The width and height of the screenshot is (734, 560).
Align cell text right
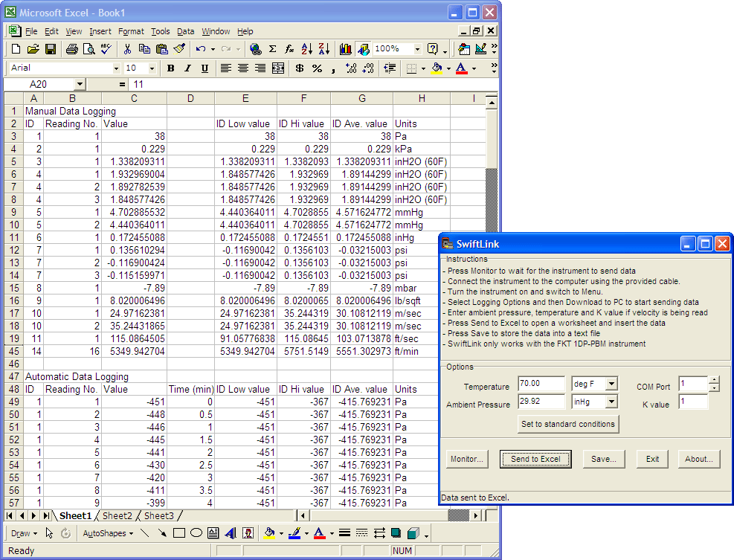[x=260, y=68]
